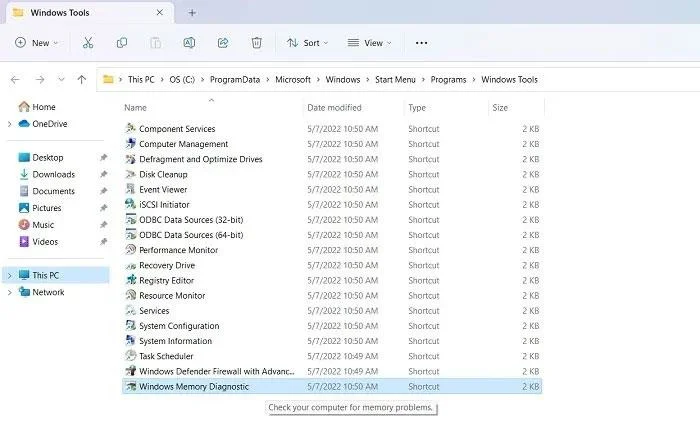Viewport: 700px width, 426px height.
Task: Open Music in quick access
Action: click(36, 225)
